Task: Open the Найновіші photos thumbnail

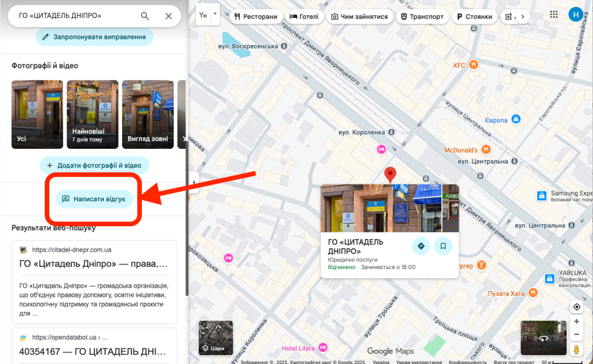Action: (92, 114)
